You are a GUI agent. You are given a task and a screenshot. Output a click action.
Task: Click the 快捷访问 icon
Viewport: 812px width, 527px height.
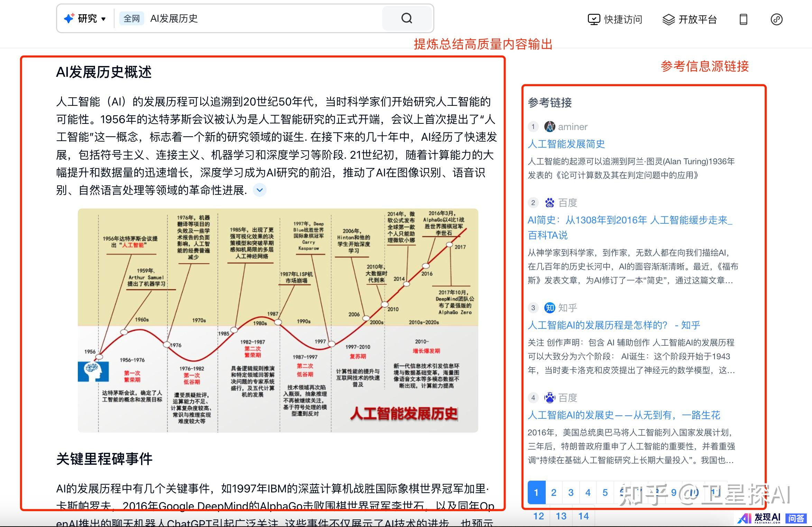(593, 19)
